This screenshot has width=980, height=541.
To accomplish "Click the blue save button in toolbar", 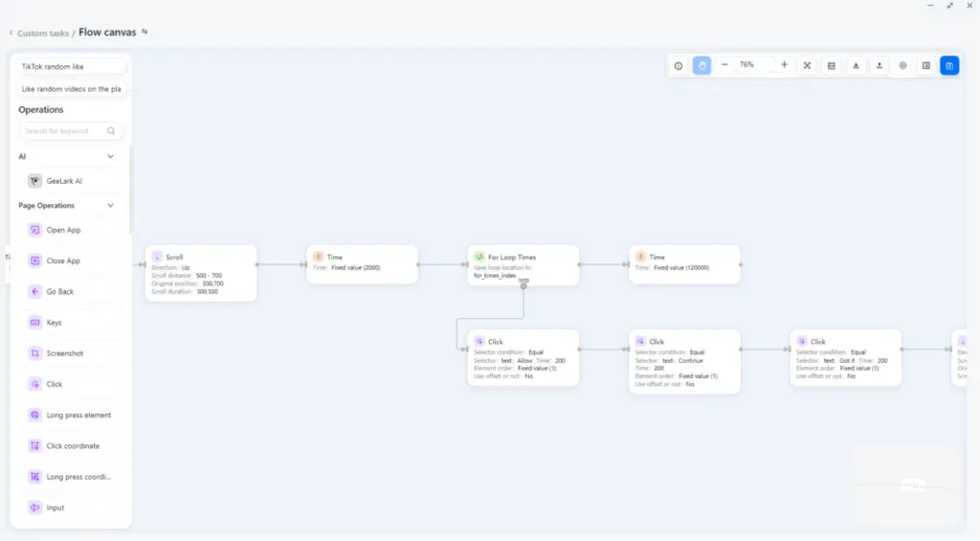I will coord(949,65).
